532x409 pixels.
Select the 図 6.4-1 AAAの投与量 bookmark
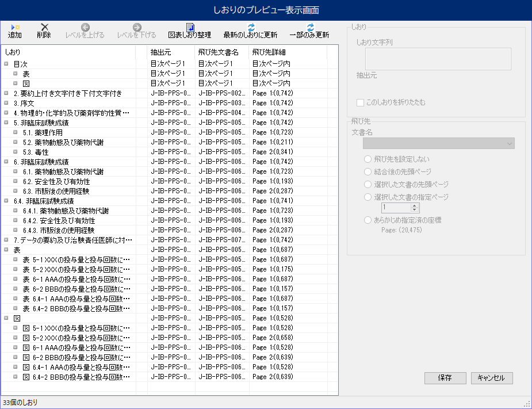pyautogui.click(x=76, y=367)
